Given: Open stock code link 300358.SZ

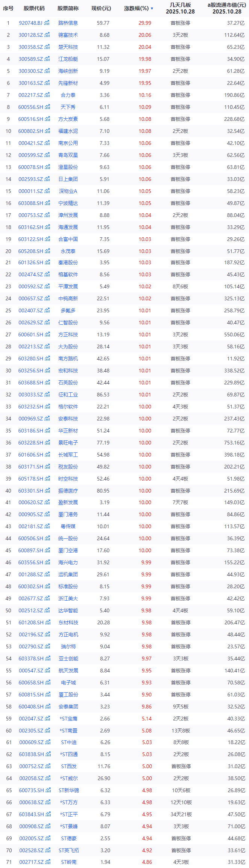Looking at the screenshot, I should 31,47.
